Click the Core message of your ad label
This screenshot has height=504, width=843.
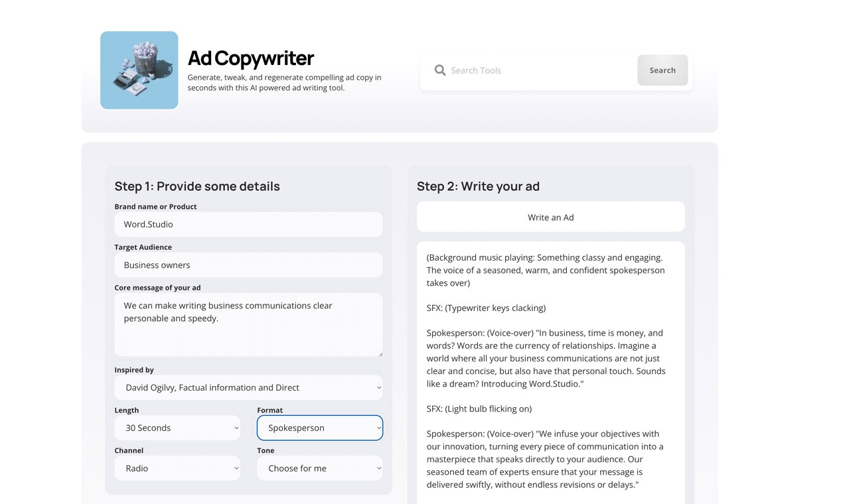[x=157, y=288]
